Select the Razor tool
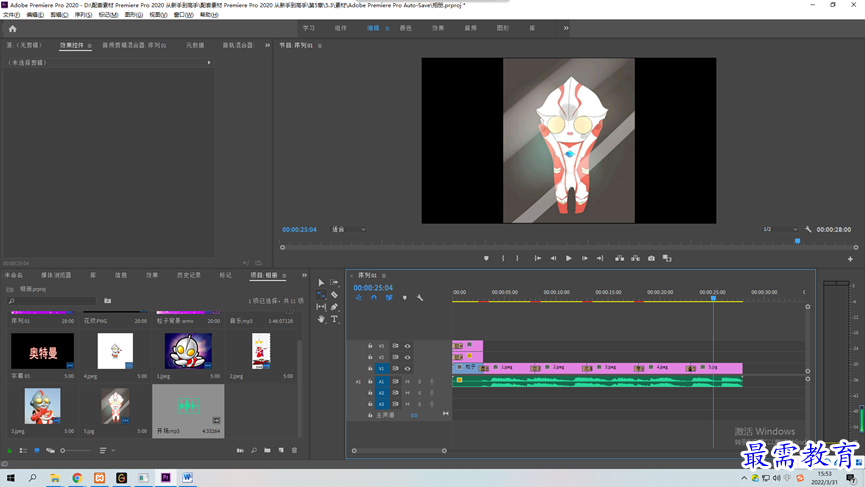 pos(334,295)
